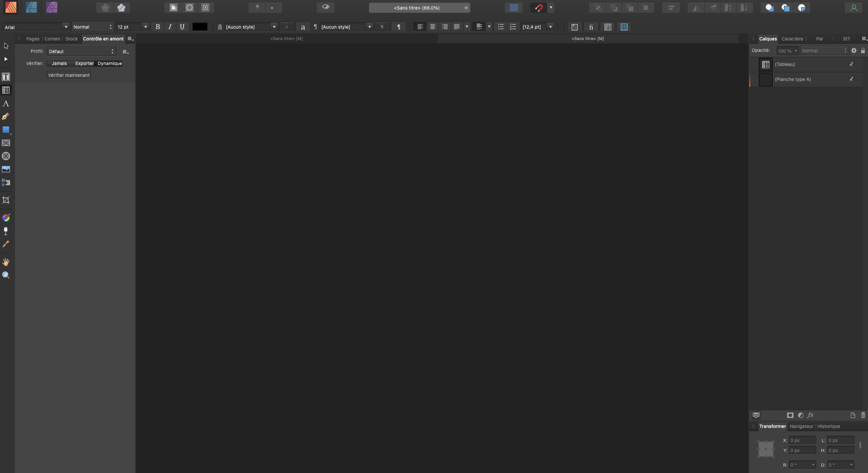The height and width of the screenshot is (473, 868).
Task: Open the Arial font family dropdown
Action: coord(66,27)
